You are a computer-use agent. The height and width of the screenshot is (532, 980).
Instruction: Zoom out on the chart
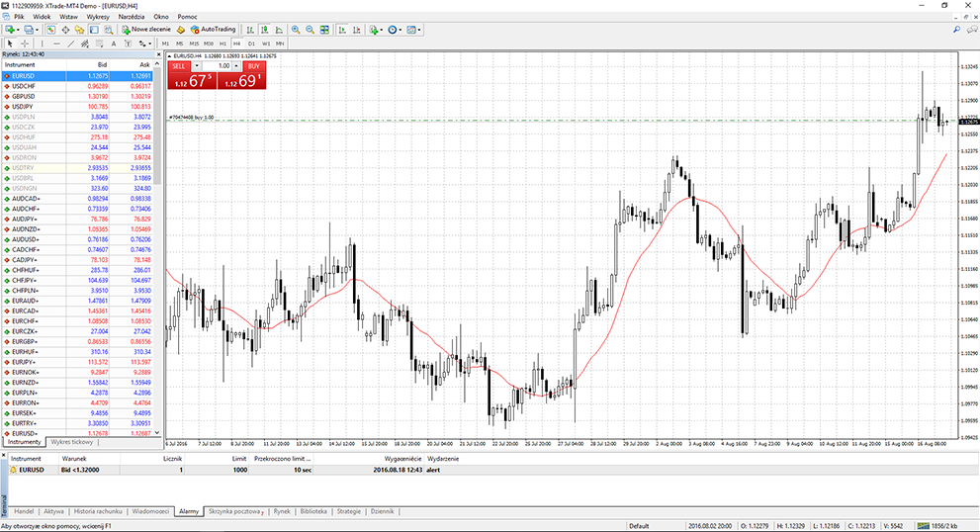310,30
